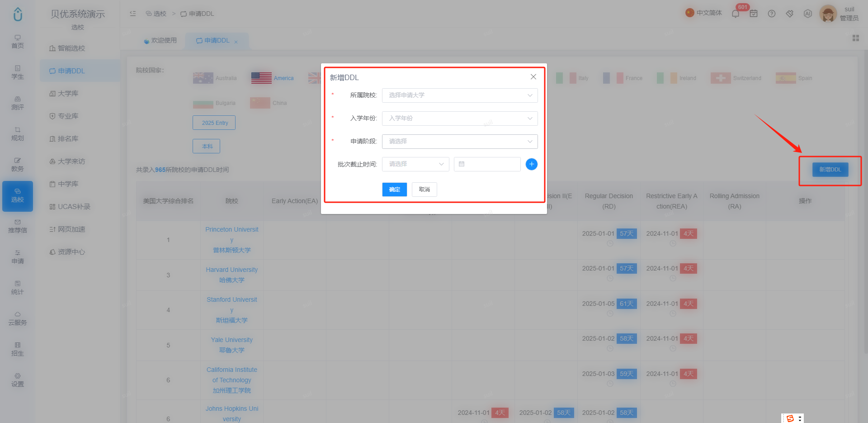Close the 新增DDL dialog
This screenshot has height=423, width=868.
coord(533,77)
